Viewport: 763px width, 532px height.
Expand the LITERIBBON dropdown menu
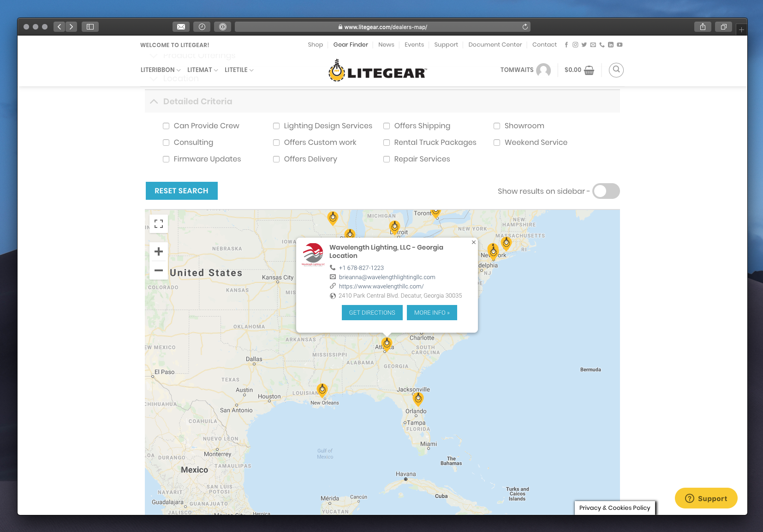tap(161, 70)
